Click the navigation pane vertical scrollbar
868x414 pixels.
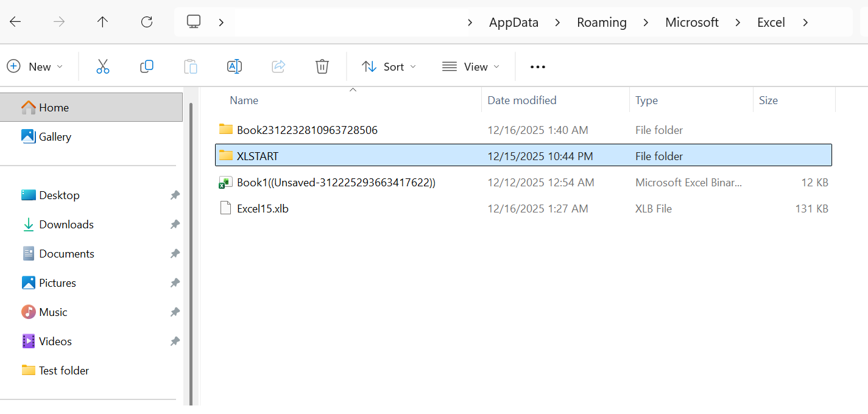[x=191, y=253]
